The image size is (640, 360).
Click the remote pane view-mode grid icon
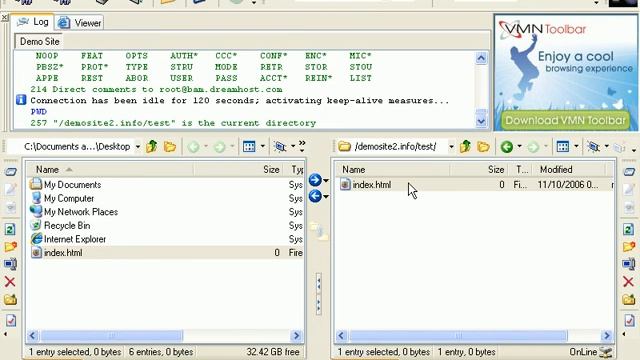coord(563,146)
